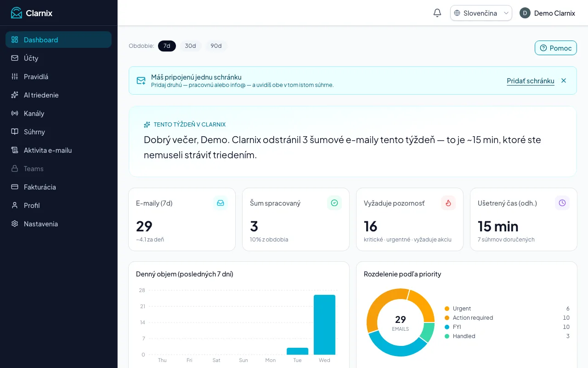Screen dimensions: 588x368
Task: Click the FYI legend label
Action: tap(457, 327)
